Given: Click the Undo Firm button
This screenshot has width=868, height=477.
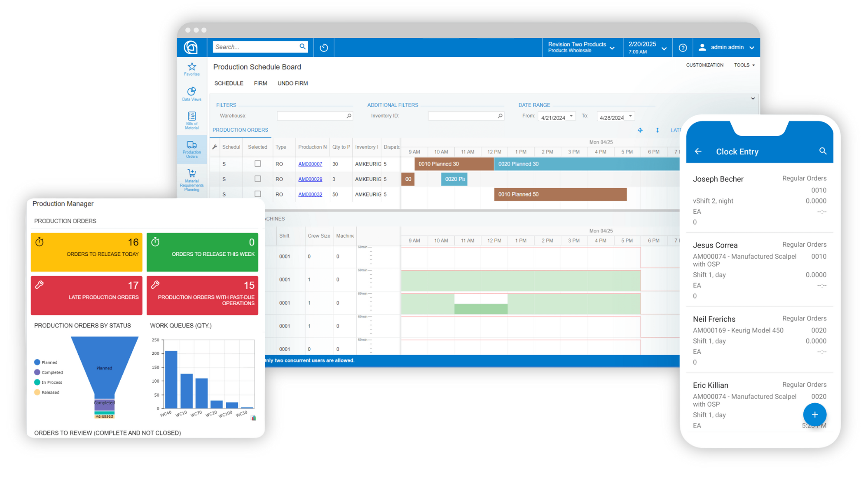Looking at the screenshot, I should click(293, 83).
